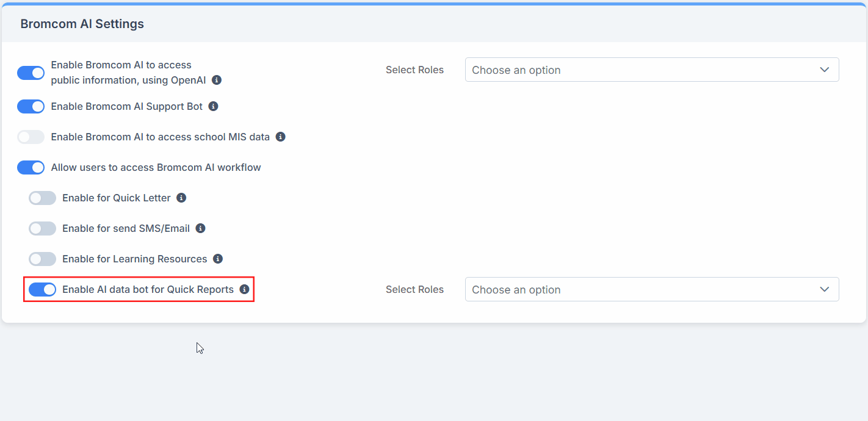
Task: View info for school MIS data access setting
Action: coord(280,137)
